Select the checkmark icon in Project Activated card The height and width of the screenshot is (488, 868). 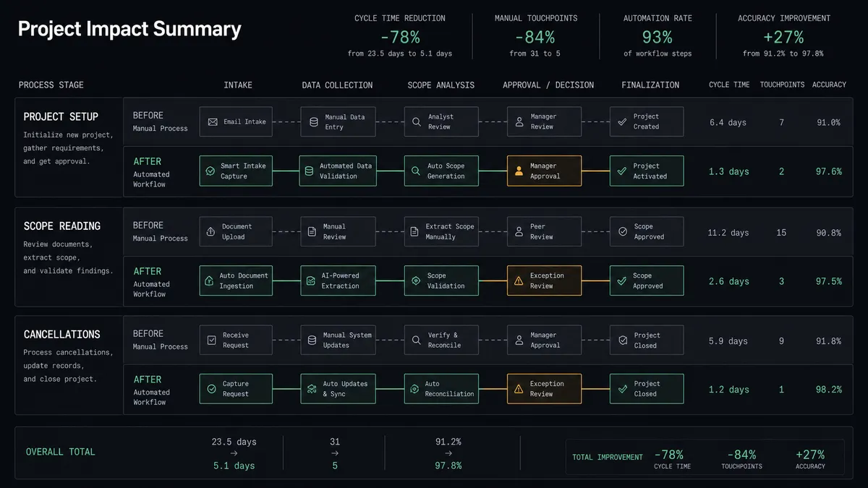pos(621,171)
